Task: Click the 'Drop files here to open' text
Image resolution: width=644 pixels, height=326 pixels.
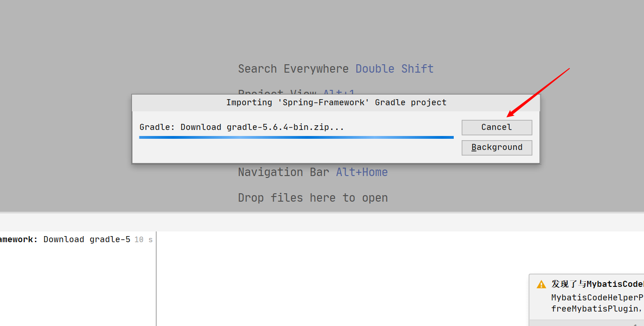Action: point(313,198)
